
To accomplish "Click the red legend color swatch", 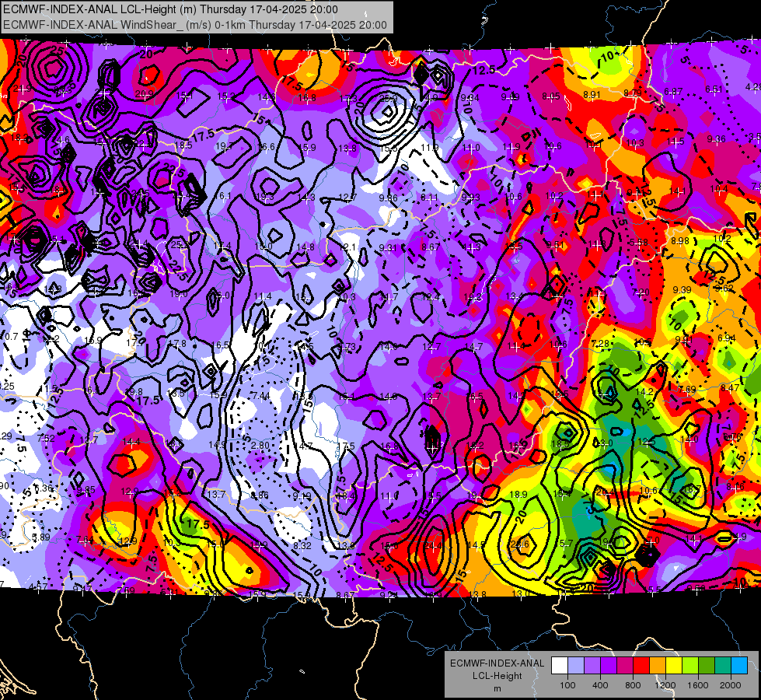I will point(641,666).
